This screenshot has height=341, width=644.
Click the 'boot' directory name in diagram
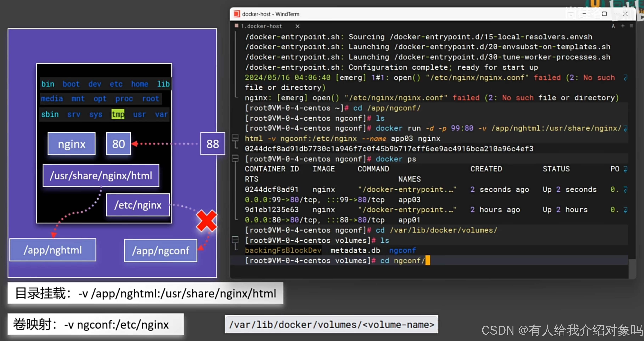coord(71,84)
